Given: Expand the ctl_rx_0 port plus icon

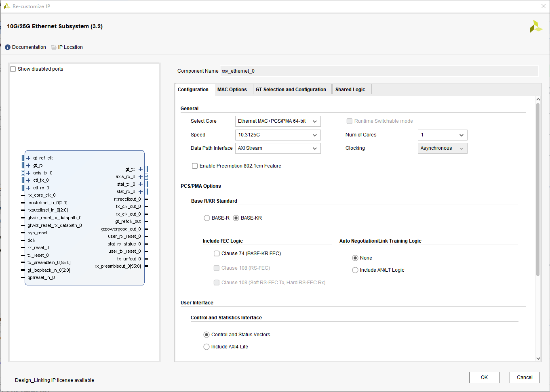Looking at the screenshot, I should point(28,188).
